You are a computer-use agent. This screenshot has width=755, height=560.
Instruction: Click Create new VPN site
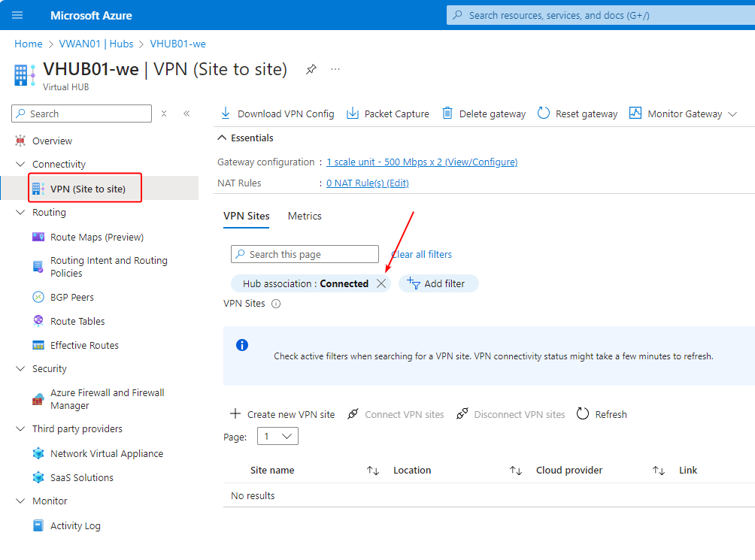point(283,414)
